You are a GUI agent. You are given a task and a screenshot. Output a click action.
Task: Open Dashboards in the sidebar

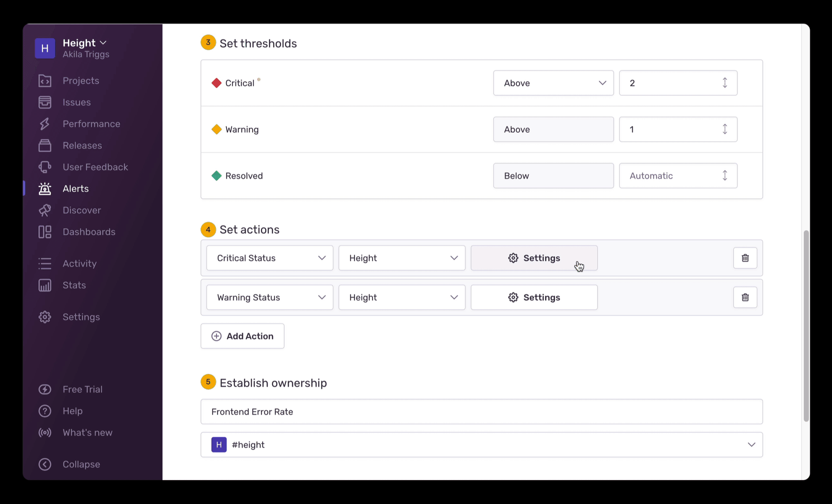[x=89, y=232]
